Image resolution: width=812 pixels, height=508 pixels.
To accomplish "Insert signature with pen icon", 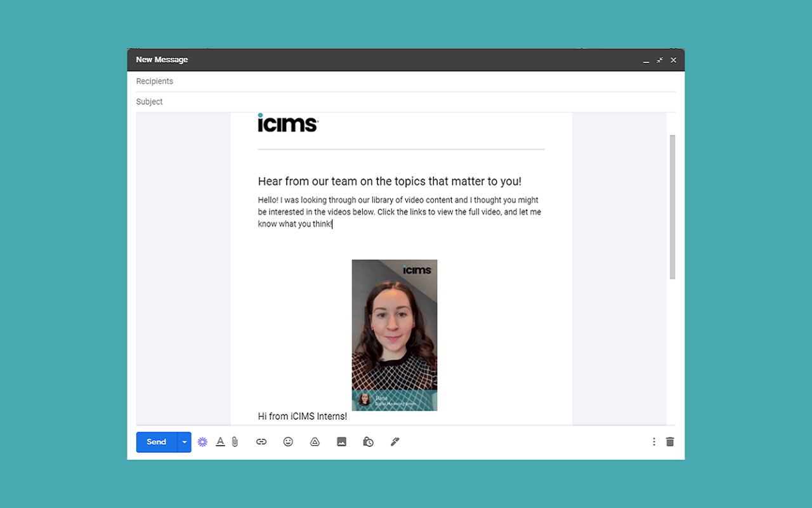I will click(395, 442).
